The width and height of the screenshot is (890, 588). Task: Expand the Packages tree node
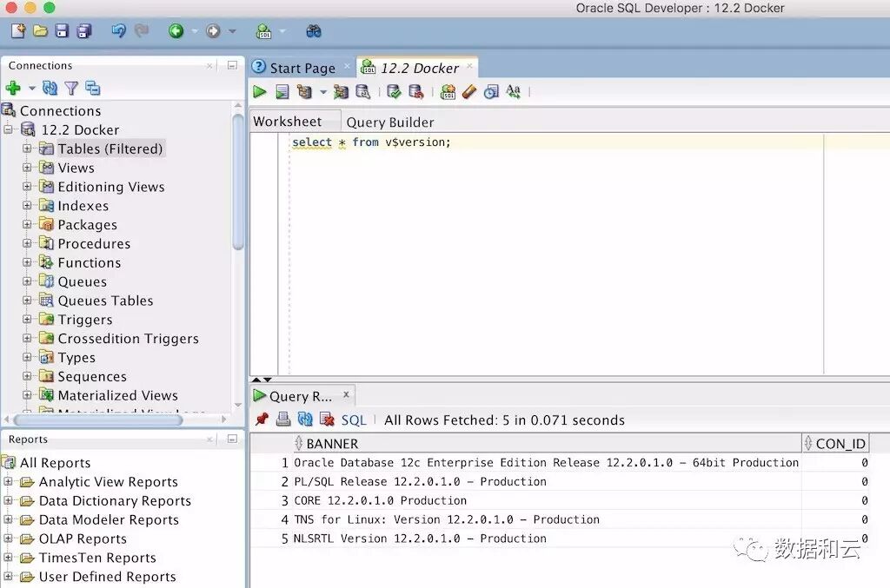click(27, 225)
